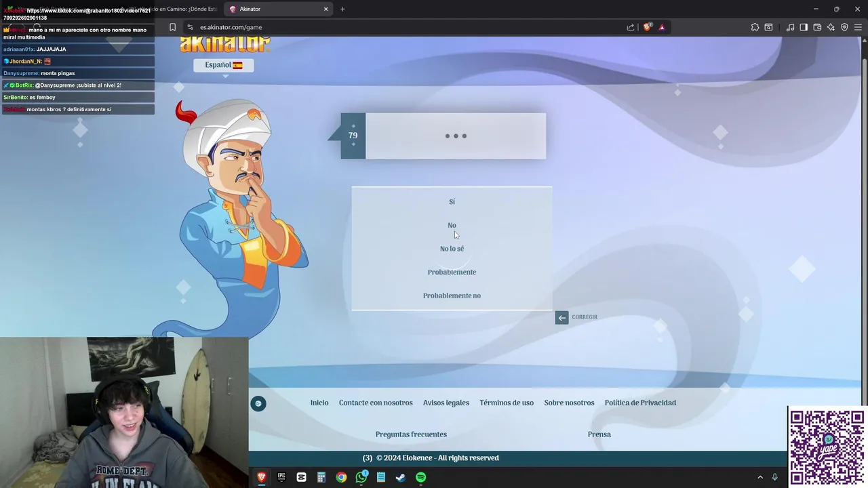Close the Akinator tab
The width and height of the screenshot is (868, 488).
(x=325, y=9)
